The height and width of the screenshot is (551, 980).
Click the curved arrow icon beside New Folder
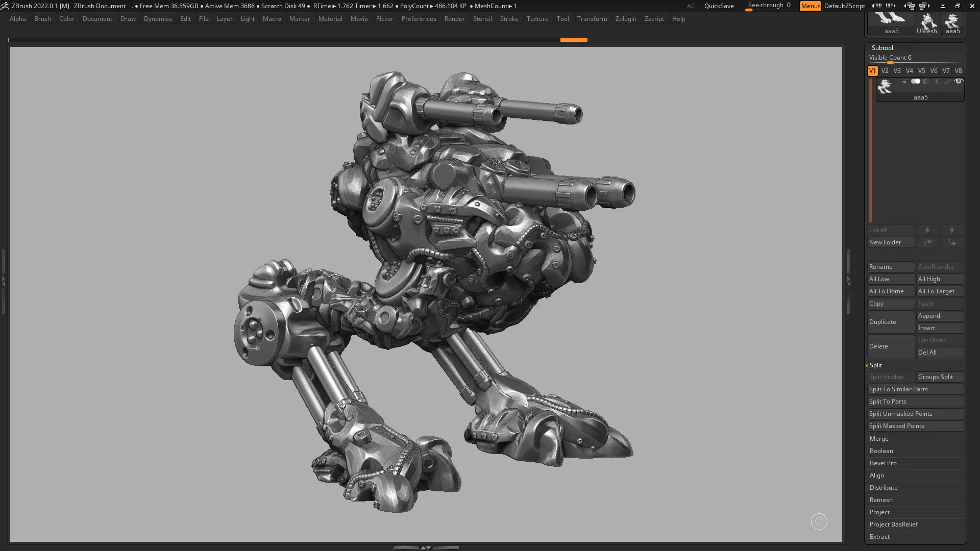(928, 242)
